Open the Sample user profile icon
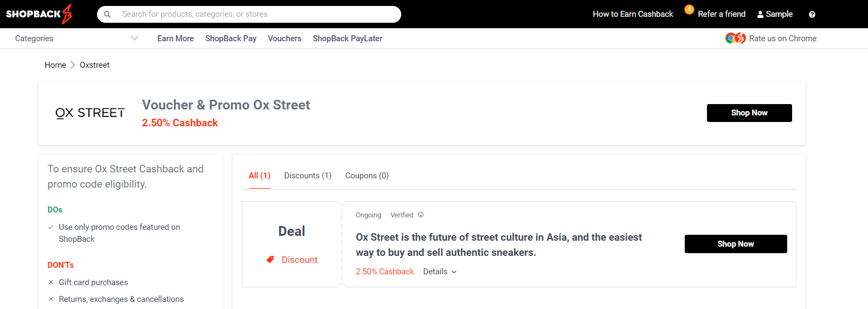The width and height of the screenshot is (868, 309). pyautogui.click(x=760, y=15)
